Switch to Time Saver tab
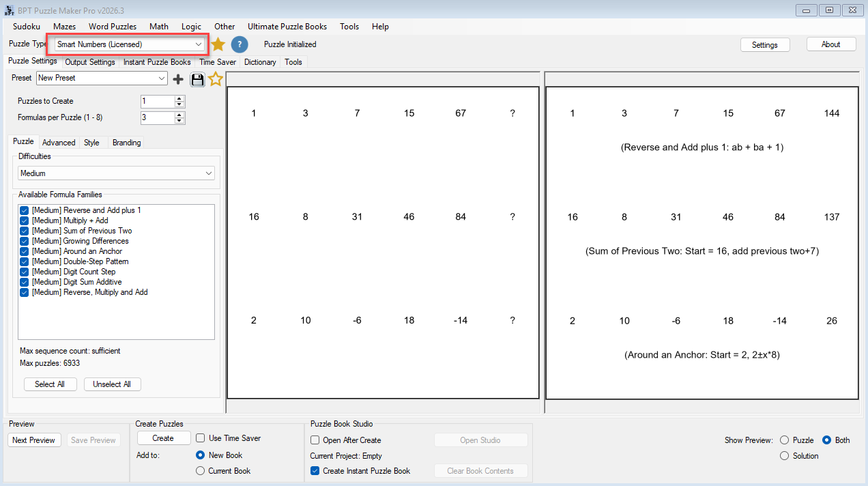 tap(218, 62)
